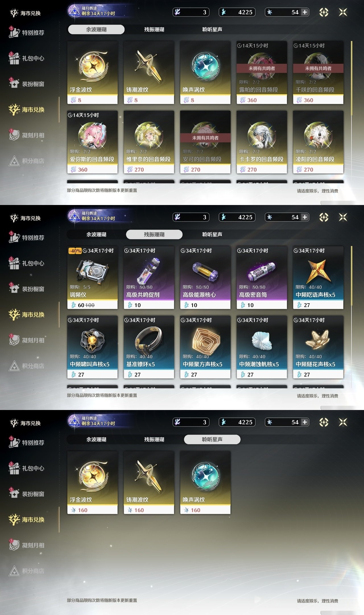The width and height of the screenshot is (364, 615).
Task: Choose the 高级共鸣促剂 vial item
Action: pos(149,278)
